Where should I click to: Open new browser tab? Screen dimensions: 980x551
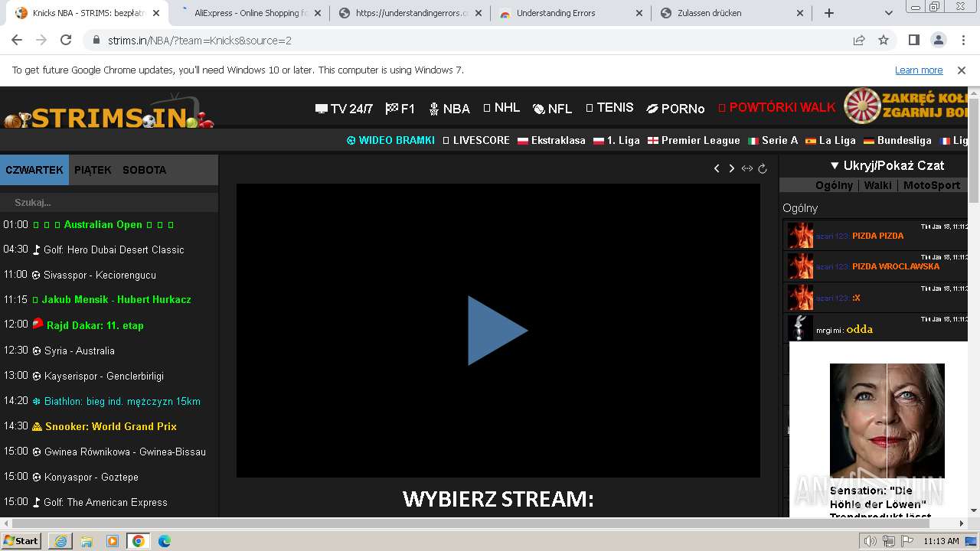[828, 13]
